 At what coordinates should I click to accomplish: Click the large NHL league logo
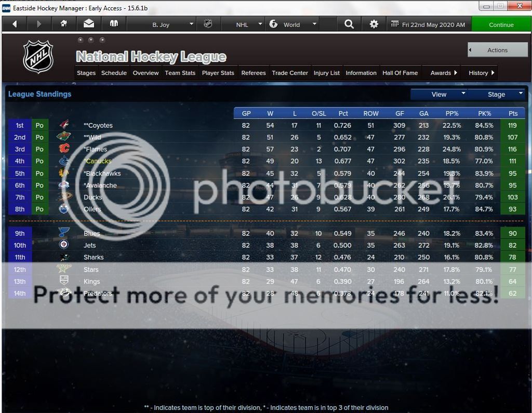click(x=38, y=57)
